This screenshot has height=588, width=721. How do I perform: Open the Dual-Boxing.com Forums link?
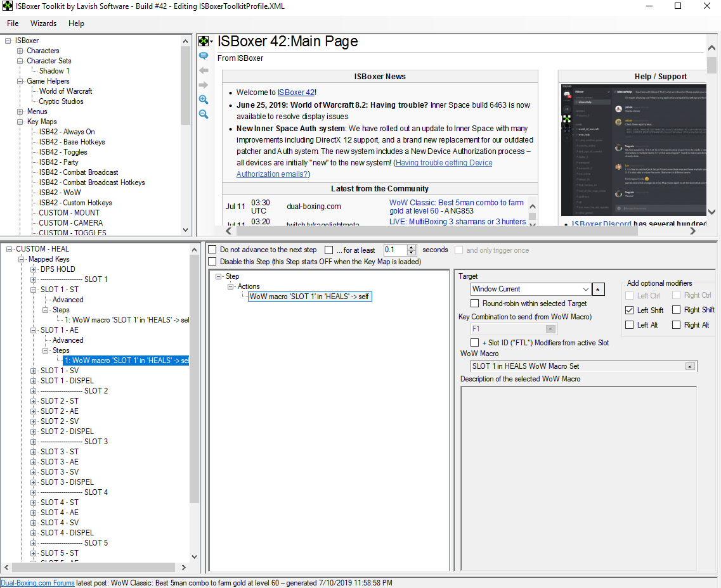(37, 583)
